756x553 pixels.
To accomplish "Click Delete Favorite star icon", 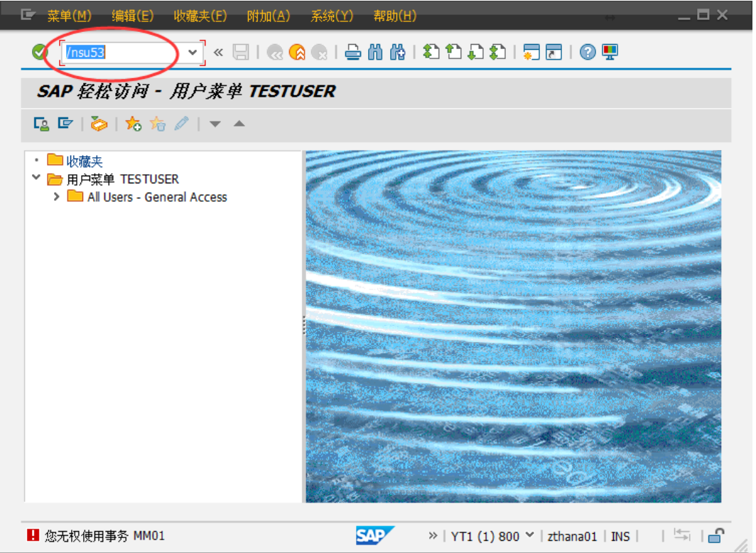I will point(157,124).
